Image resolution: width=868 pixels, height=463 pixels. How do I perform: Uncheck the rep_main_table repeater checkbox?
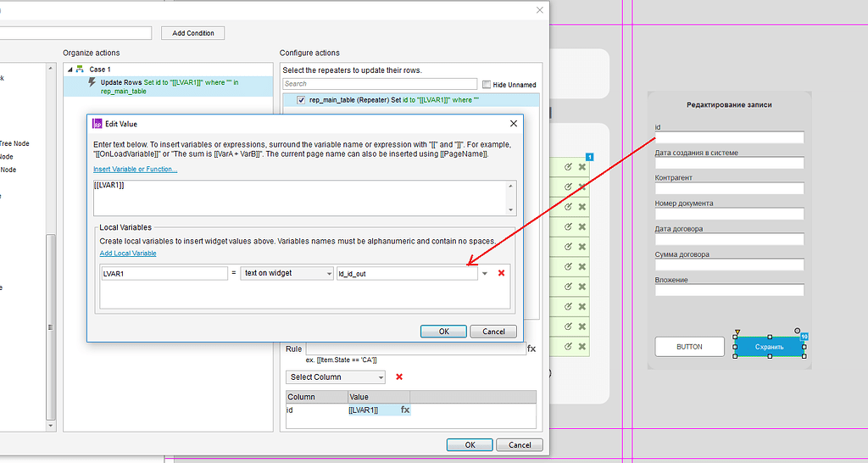tap(301, 100)
